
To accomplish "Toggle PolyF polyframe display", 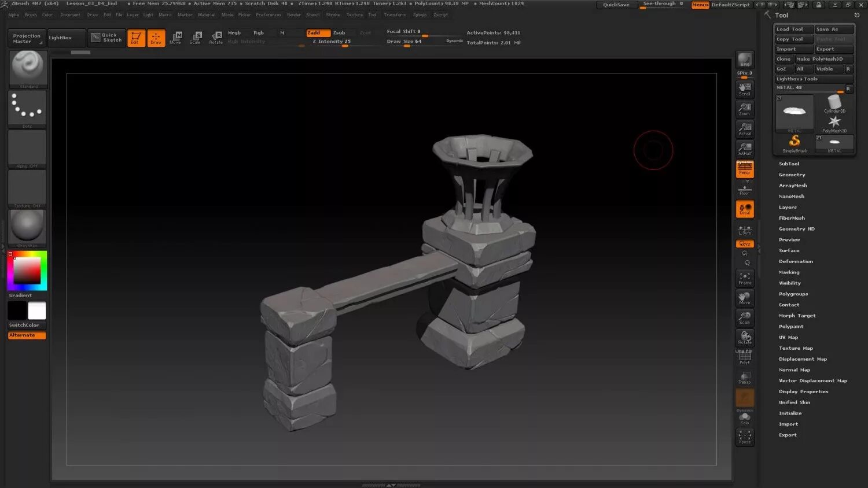I will coord(745,357).
